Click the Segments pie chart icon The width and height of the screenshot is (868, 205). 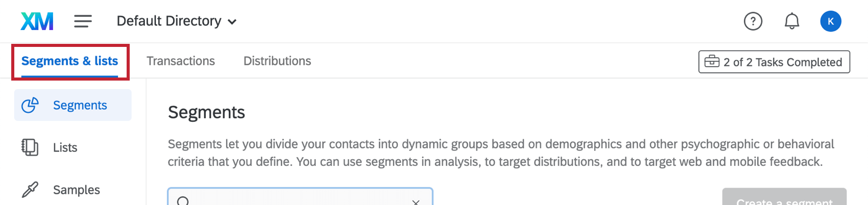[30, 105]
